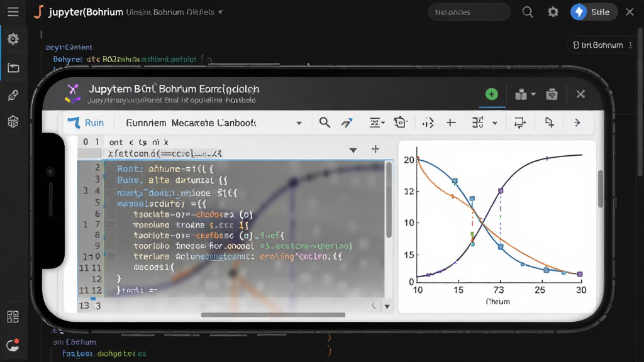This screenshot has width=644, height=362.
Task: Click the Jupyter Bohrium notebook title
Action: (x=174, y=89)
